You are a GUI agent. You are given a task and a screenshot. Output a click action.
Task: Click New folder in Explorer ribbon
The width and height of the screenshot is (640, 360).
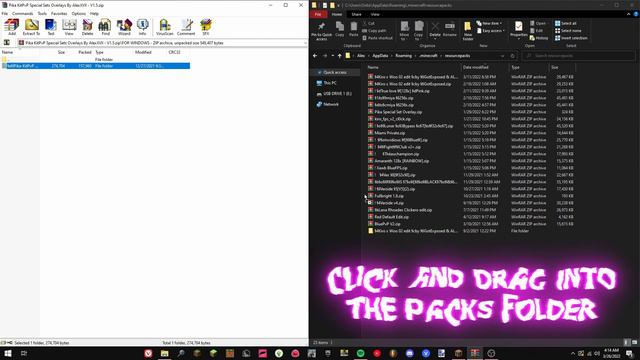(468, 31)
